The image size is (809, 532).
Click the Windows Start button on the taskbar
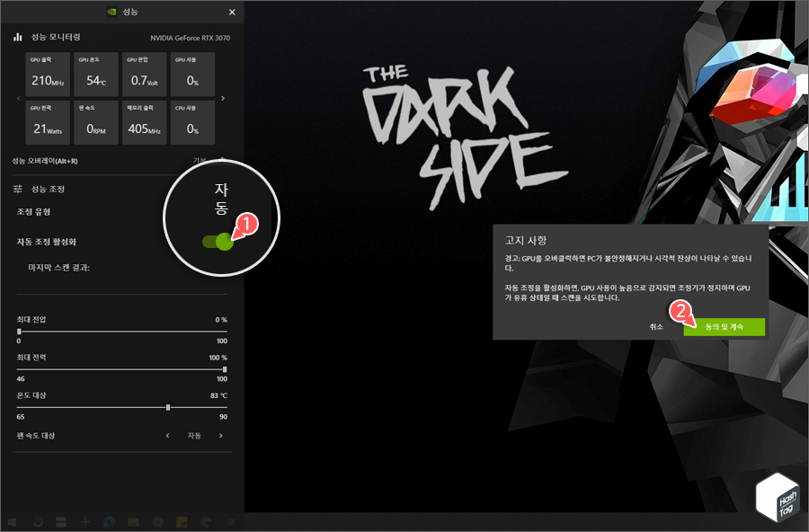(x=12, y=522)
